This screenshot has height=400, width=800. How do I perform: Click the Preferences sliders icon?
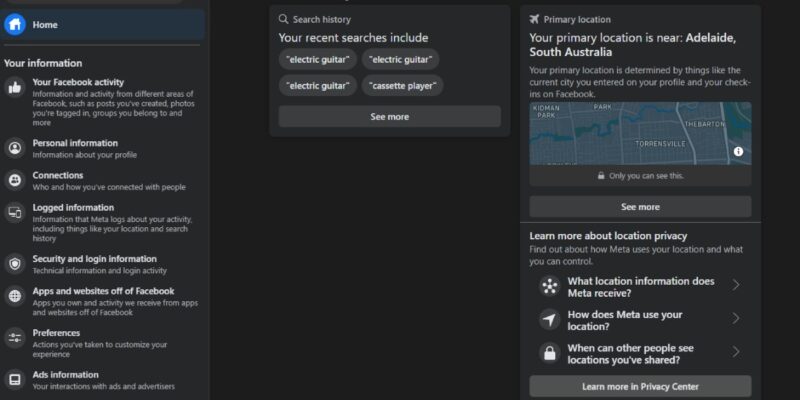(15, 338)
